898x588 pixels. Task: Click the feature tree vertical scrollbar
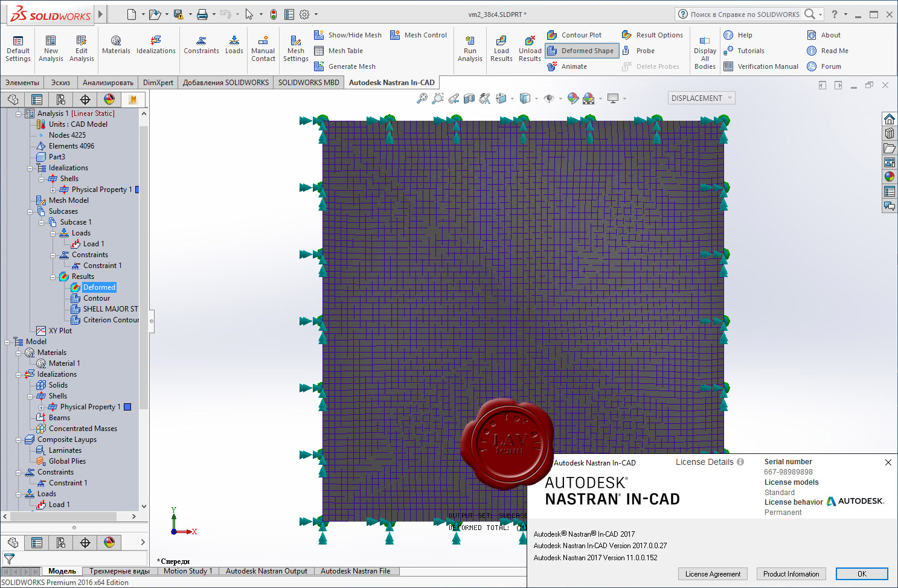pos(144,269)
